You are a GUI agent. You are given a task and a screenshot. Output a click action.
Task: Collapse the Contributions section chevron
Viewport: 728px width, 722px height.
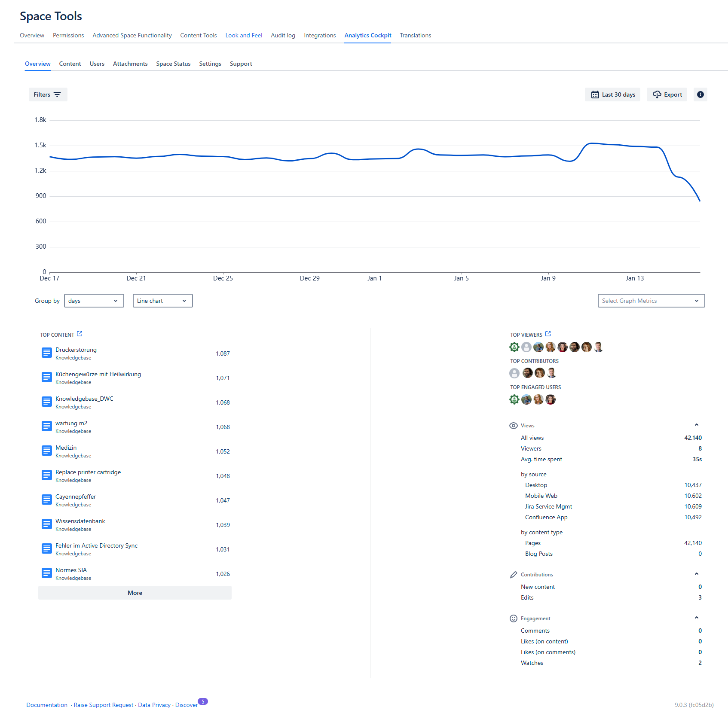696,574
